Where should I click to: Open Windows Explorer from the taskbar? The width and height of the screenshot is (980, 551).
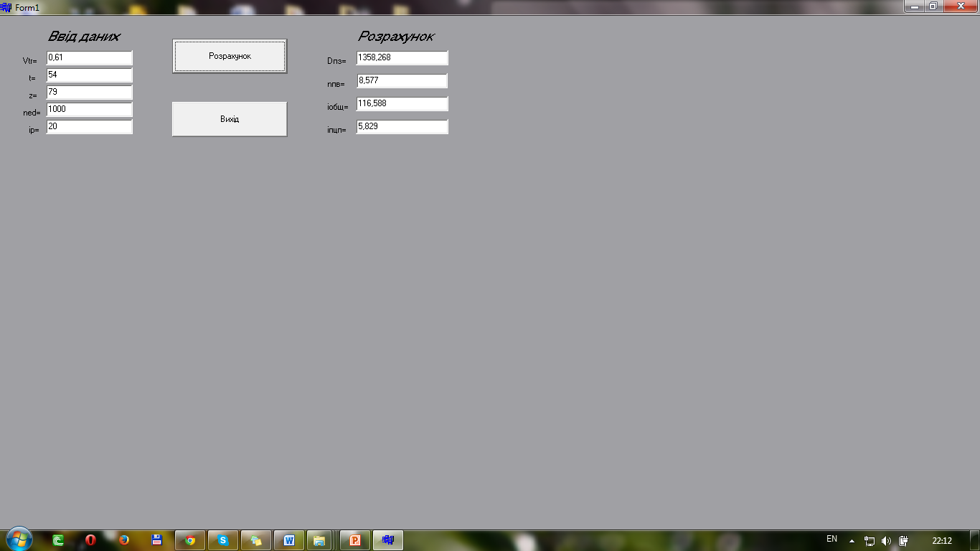click(319, 540)
